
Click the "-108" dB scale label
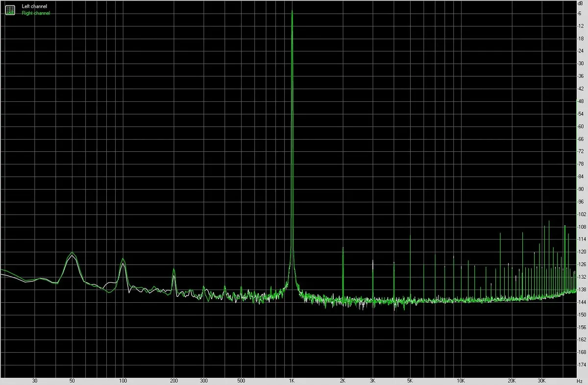[x=582, y=227]
